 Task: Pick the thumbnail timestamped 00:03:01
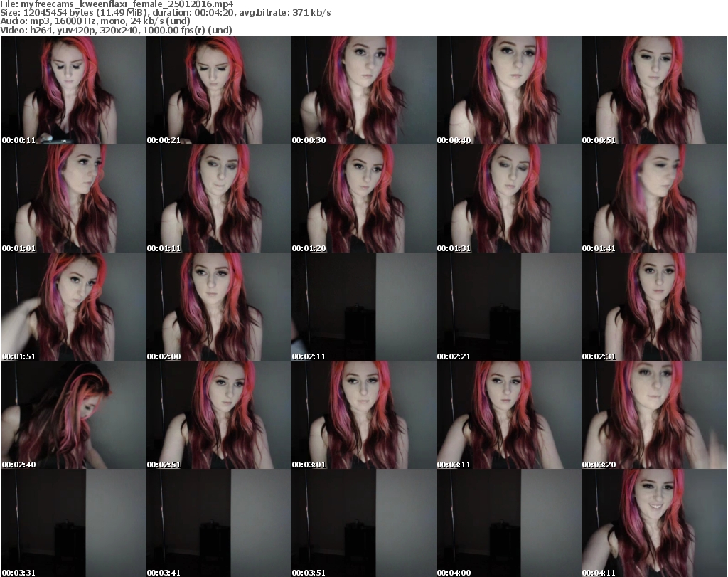pyautogui.click(x=363, y=415)
